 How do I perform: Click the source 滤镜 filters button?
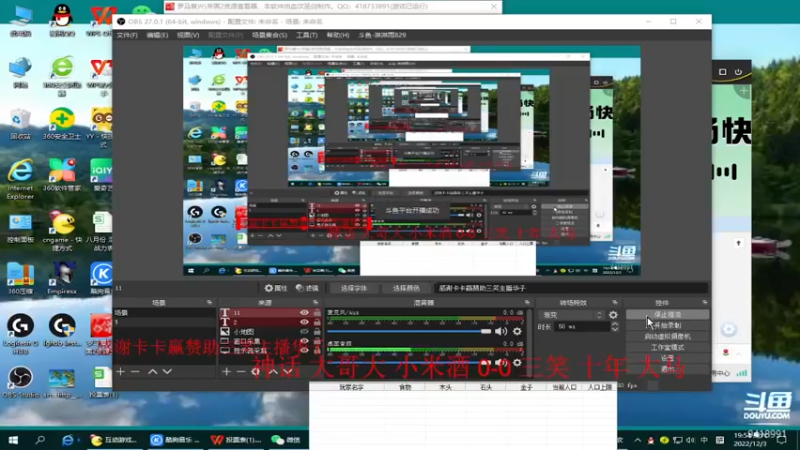[307, 288]
